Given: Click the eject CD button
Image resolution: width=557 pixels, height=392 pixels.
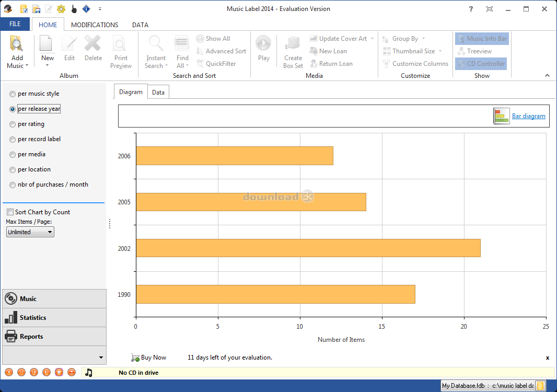Looking at the screenshot, I should [x=72, y=372].
